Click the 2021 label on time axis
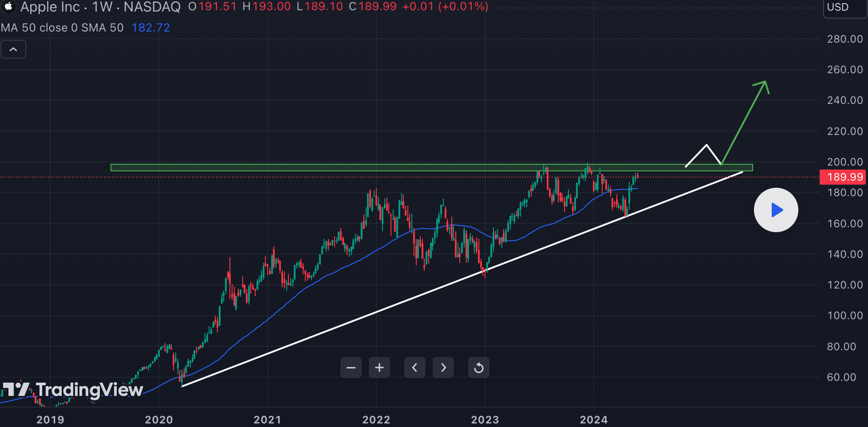This screenshot has width=868, height=427. click(x=267, y=419)
